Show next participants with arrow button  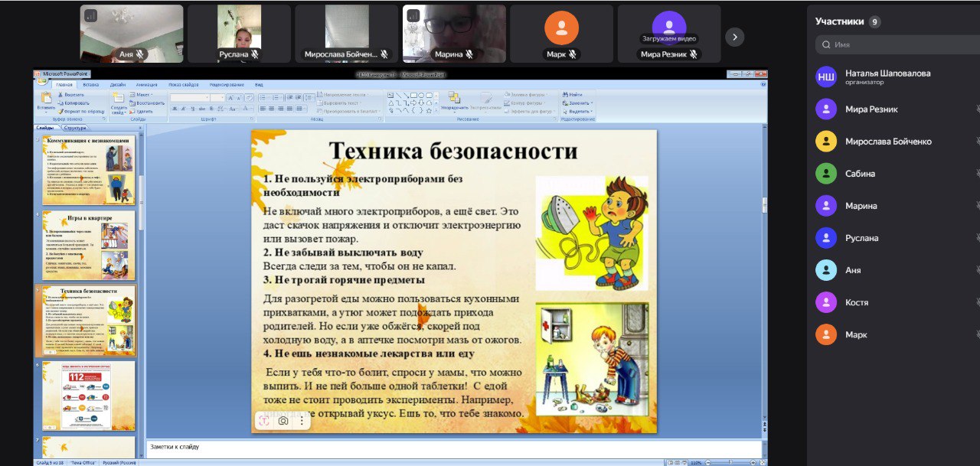click(734, 37)
